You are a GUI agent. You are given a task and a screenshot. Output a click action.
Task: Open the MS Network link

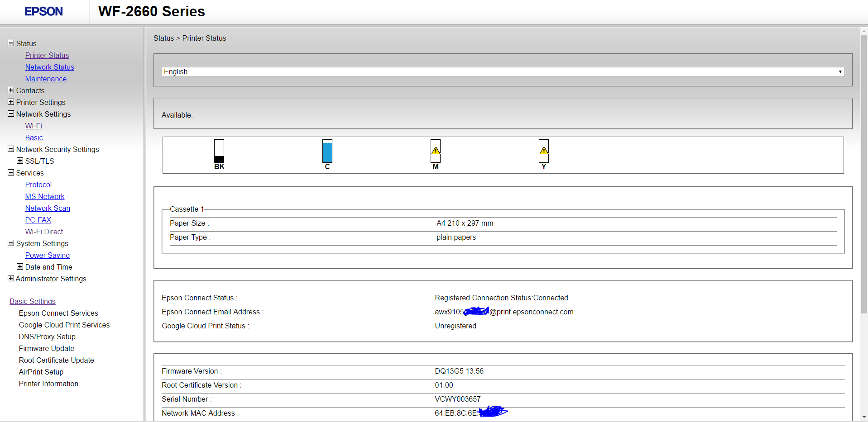[45, 196]
